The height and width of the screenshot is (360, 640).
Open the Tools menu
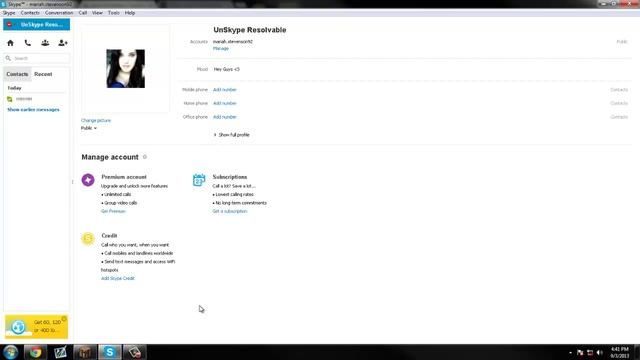(114, 13)
